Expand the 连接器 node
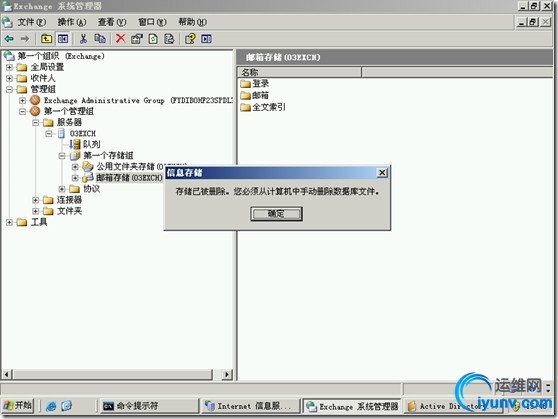Viewport: 558px width, 419px height. (x=36, y=200)
